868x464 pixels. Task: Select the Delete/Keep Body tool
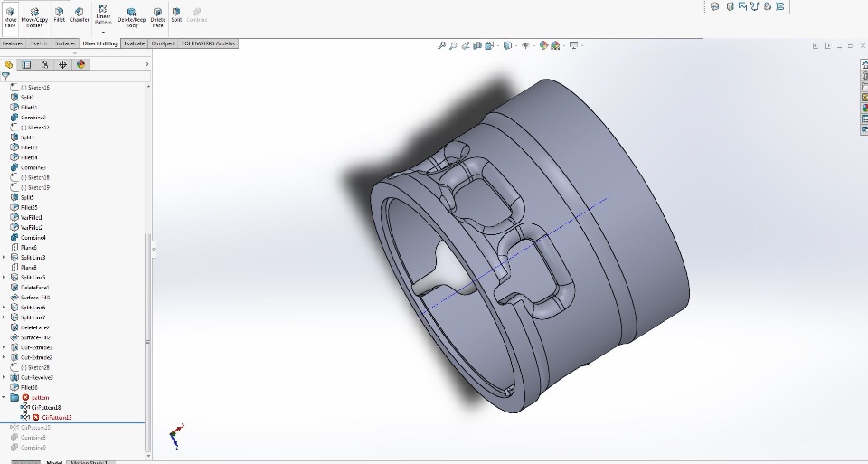coord(132,17)
